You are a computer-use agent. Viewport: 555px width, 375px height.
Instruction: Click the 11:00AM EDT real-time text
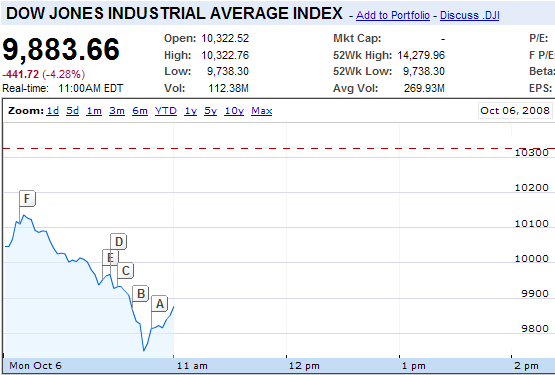[x=91, y=88]
